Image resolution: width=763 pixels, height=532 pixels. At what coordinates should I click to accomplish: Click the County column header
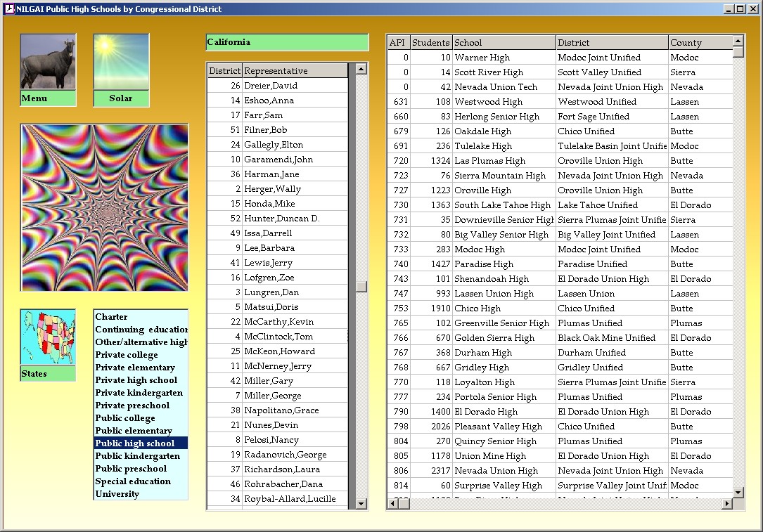698,43
